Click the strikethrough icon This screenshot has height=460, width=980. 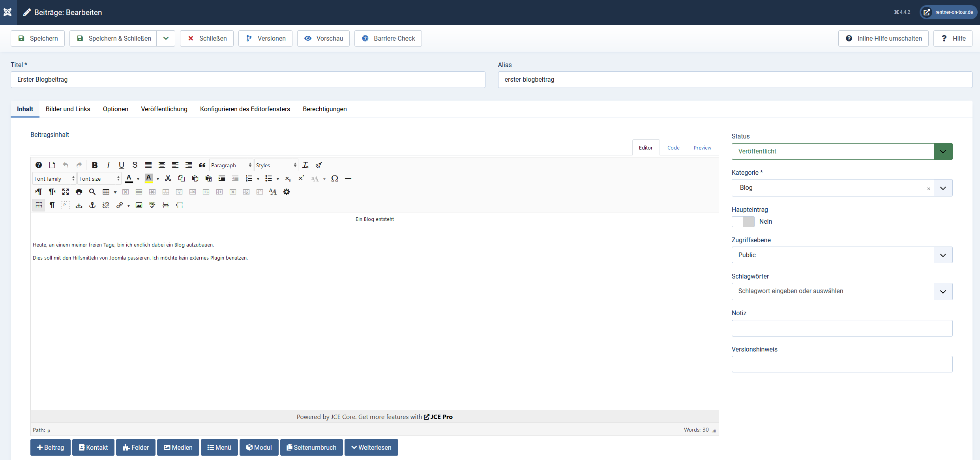point(135,165)
